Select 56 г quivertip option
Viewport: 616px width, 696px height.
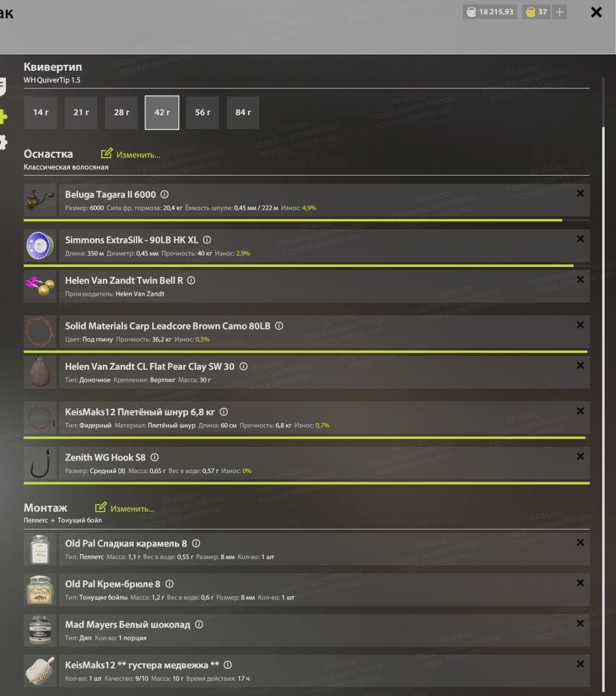(x=202, y=113)
